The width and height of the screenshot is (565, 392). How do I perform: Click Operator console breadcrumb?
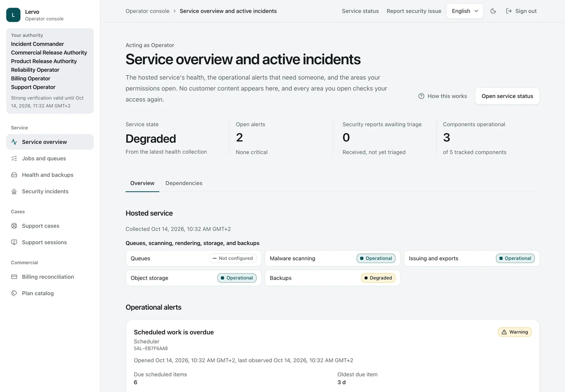pos(148,11)
